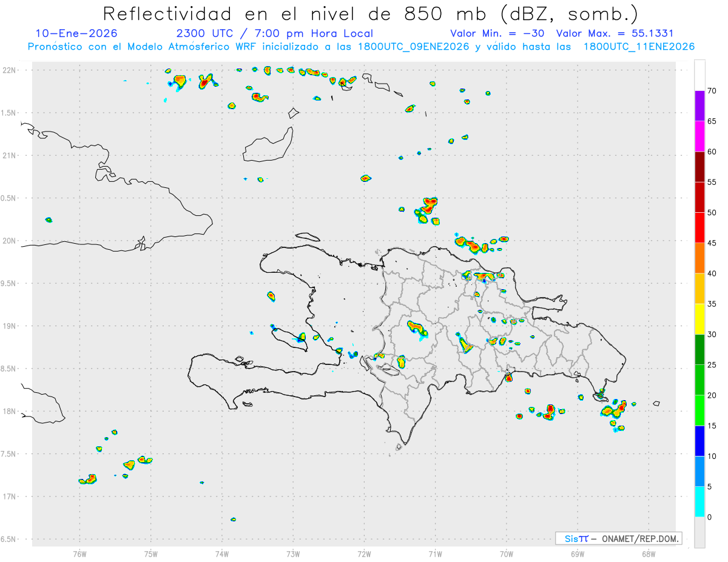Click the yellow 30–35 dBZ colorbar segment
The image size is (728, 562).
[699, 319]
